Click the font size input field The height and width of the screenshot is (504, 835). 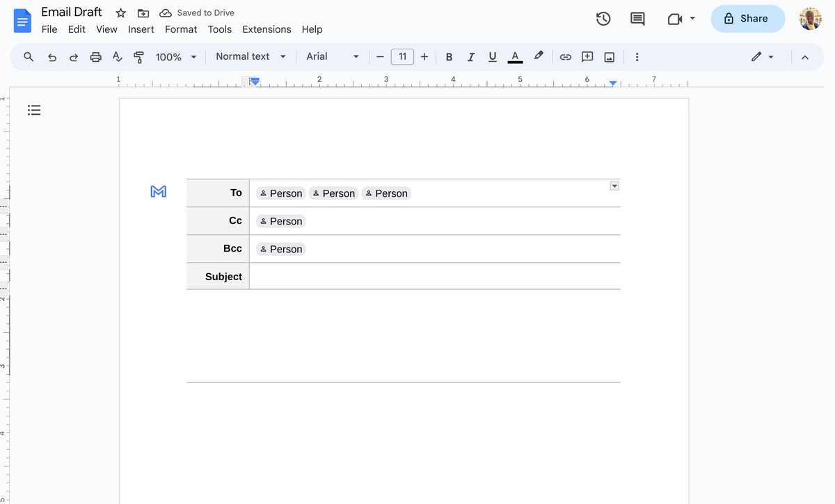pos(402,56)
